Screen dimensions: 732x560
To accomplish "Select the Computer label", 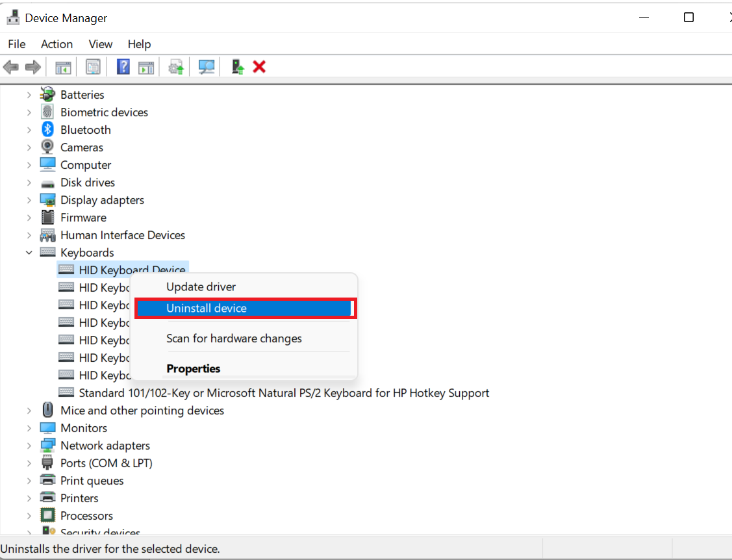I will (x=86, y=165).
